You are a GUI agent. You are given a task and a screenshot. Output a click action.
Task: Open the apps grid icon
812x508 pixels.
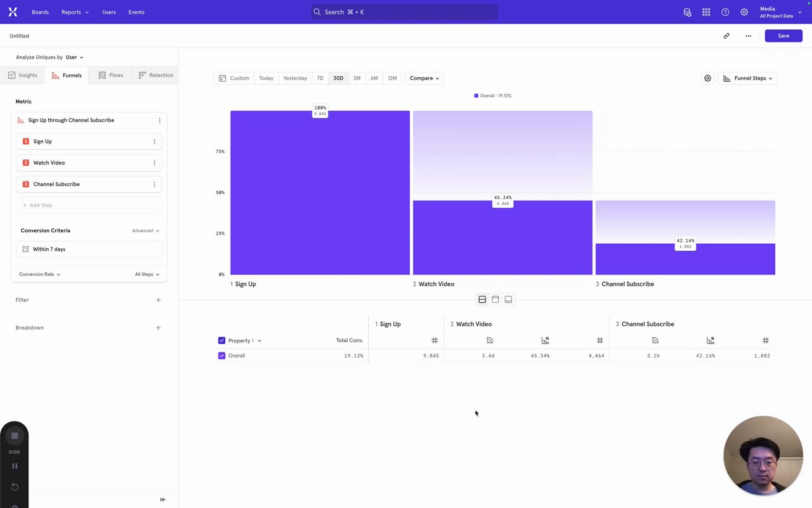(706, 12)
